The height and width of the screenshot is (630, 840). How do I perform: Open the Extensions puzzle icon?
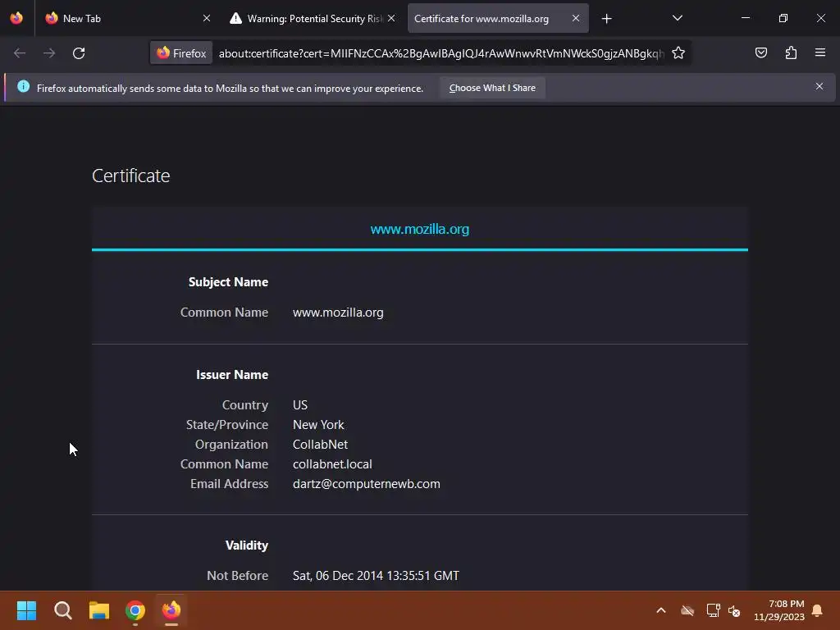tap(791, 53)
